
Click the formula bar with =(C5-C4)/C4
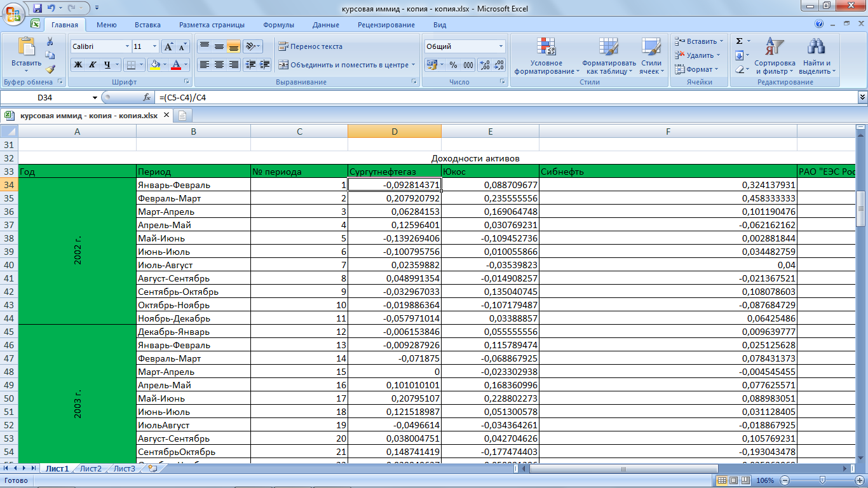click(x=505, y=97)
